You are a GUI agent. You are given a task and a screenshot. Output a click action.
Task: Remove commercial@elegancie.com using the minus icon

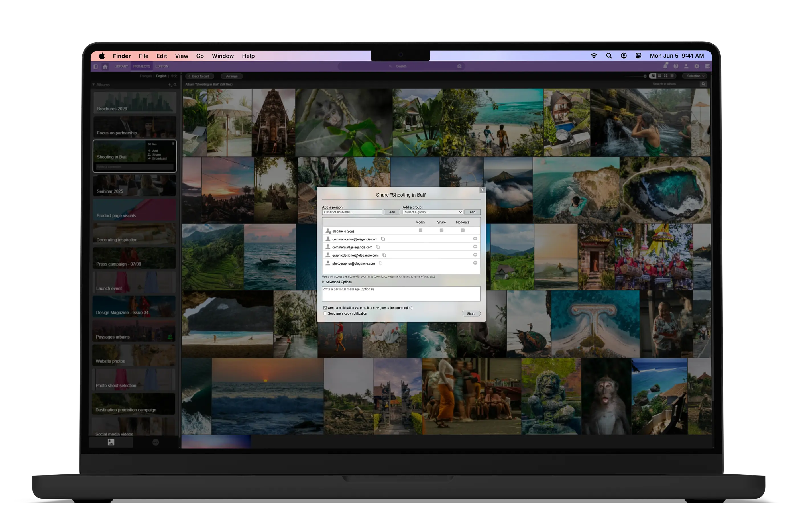475,247
